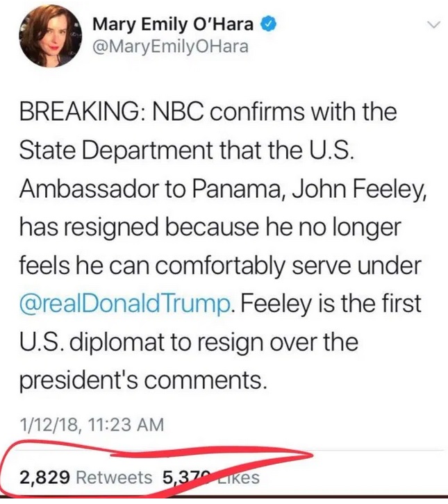View the partially covered Likes count
Image resolution: width=448 pixels, height=504 pixels.
tap(208, 477)
